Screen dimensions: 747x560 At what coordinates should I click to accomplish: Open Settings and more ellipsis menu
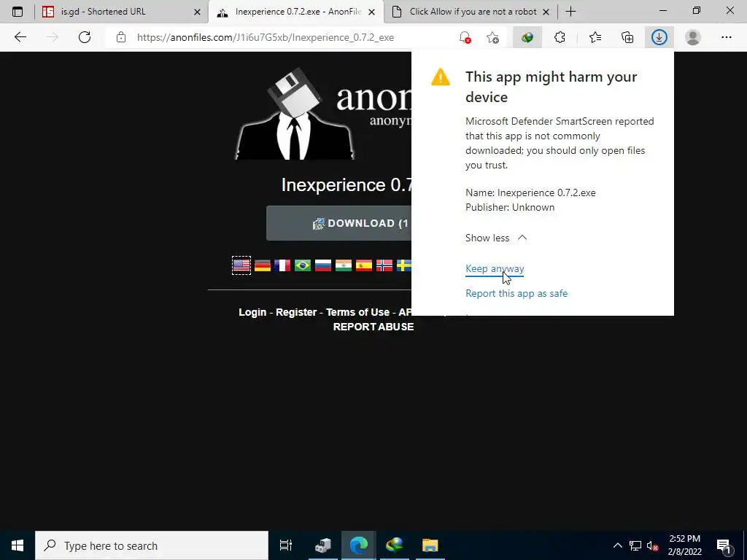tap(726, 37)
